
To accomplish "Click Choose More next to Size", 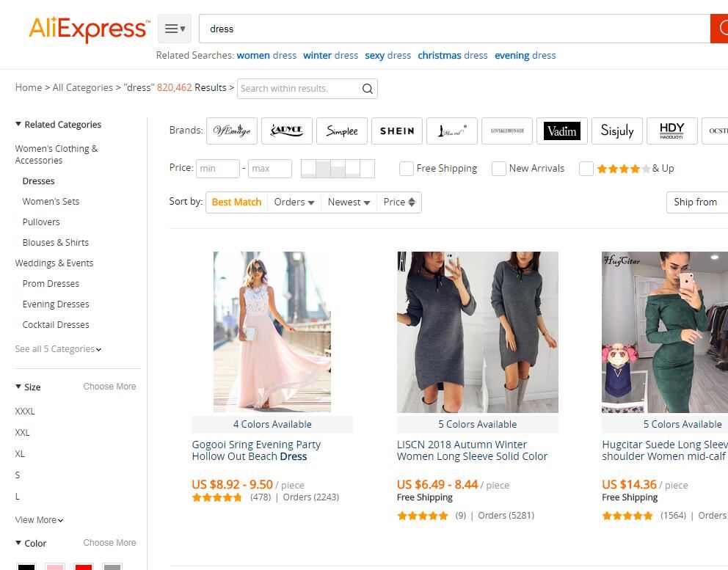I will point(109,386).
